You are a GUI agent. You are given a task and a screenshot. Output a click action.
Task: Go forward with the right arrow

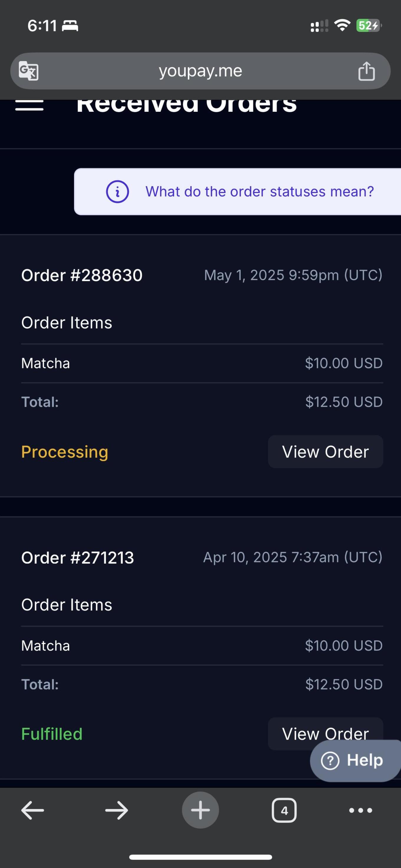[116, 810]
